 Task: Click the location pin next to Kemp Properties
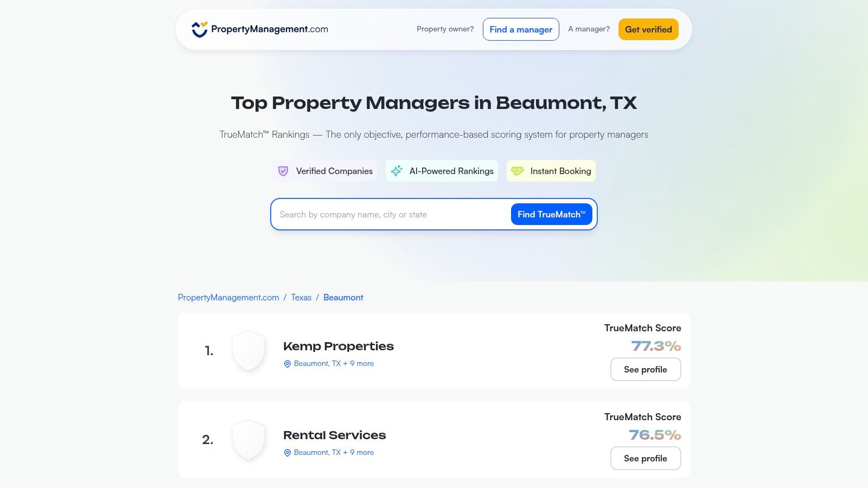coord(288,363)
